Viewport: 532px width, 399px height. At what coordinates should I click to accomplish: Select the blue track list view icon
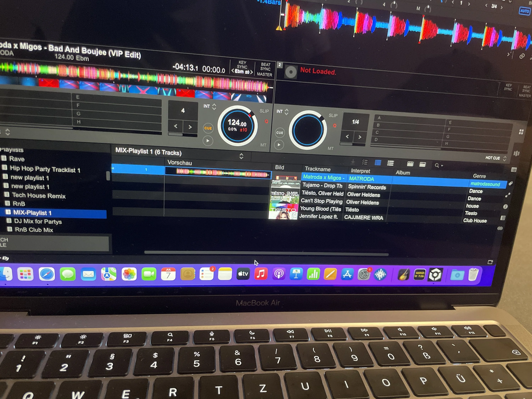point(378,163)
